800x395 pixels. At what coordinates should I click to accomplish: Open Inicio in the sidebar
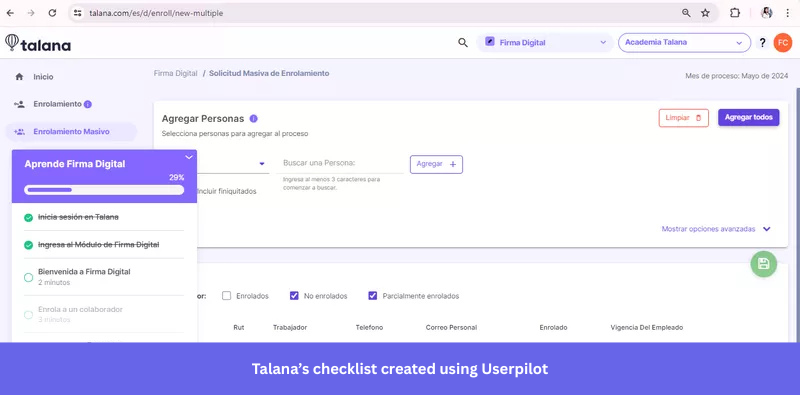point(43,77)
